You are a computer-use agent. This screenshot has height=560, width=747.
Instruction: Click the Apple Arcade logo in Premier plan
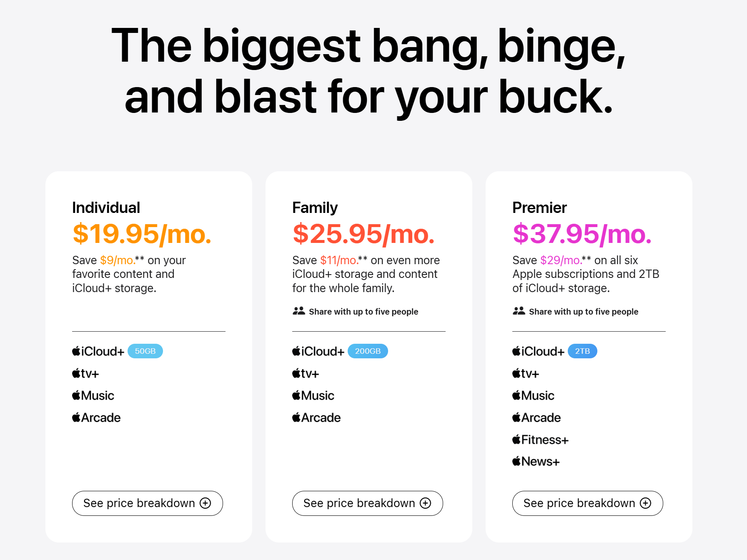(536, 417)
